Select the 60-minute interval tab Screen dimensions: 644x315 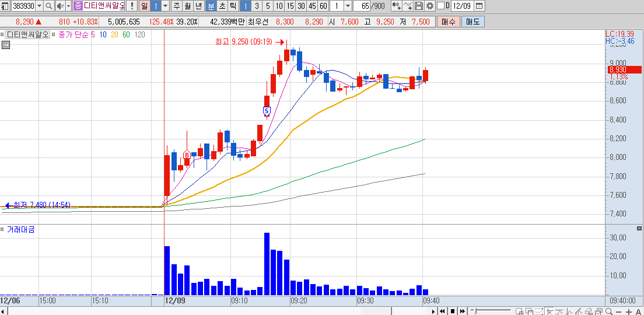(323, 6)
